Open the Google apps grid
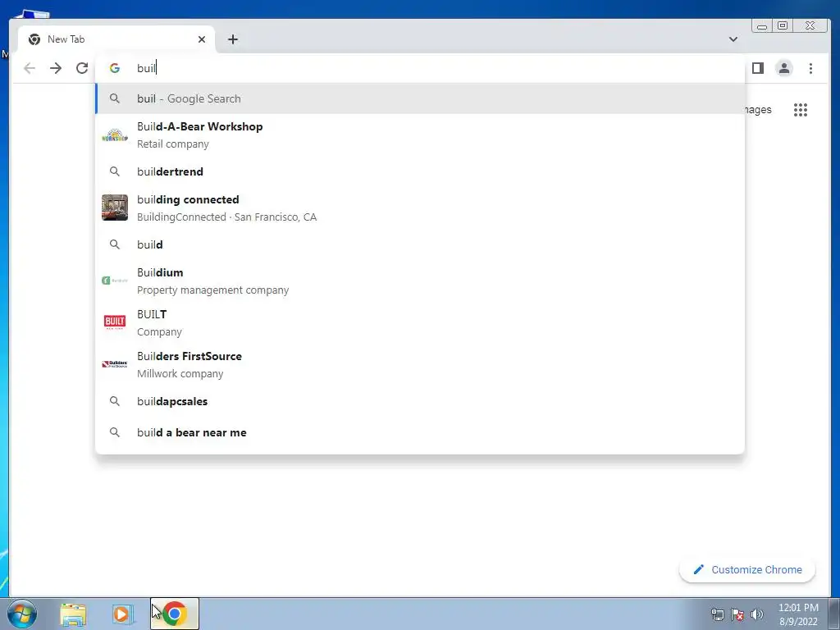 pos(801,110)
